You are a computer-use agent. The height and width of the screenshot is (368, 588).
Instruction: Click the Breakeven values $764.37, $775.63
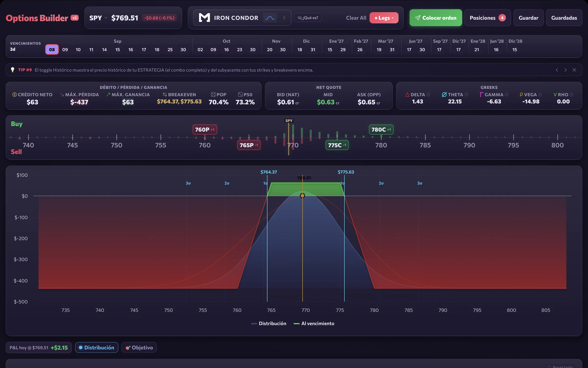pyautogui.click(x=179, y=102)
